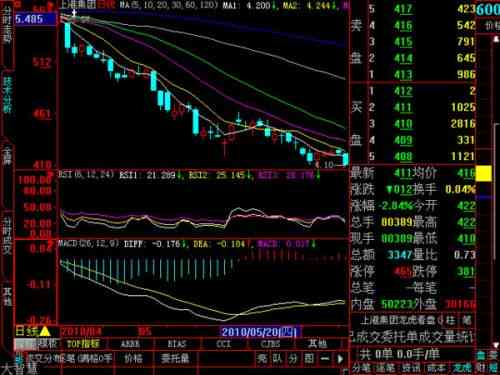Click the 日线 period label

pos(27,331)
